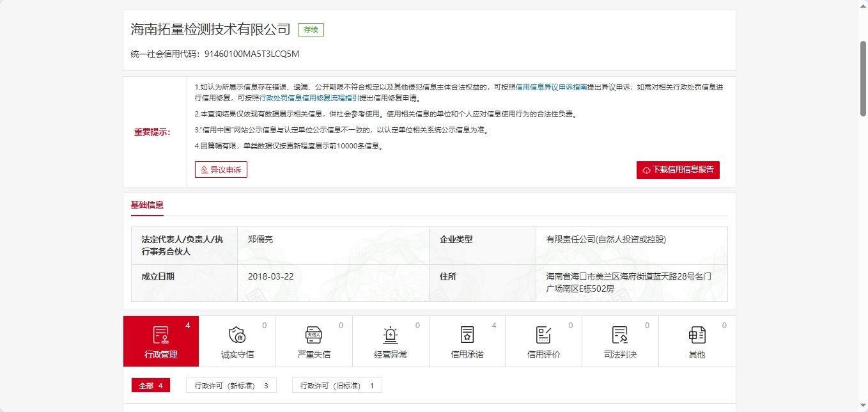Select the 全部 4 filter tab

coord(151,386)
